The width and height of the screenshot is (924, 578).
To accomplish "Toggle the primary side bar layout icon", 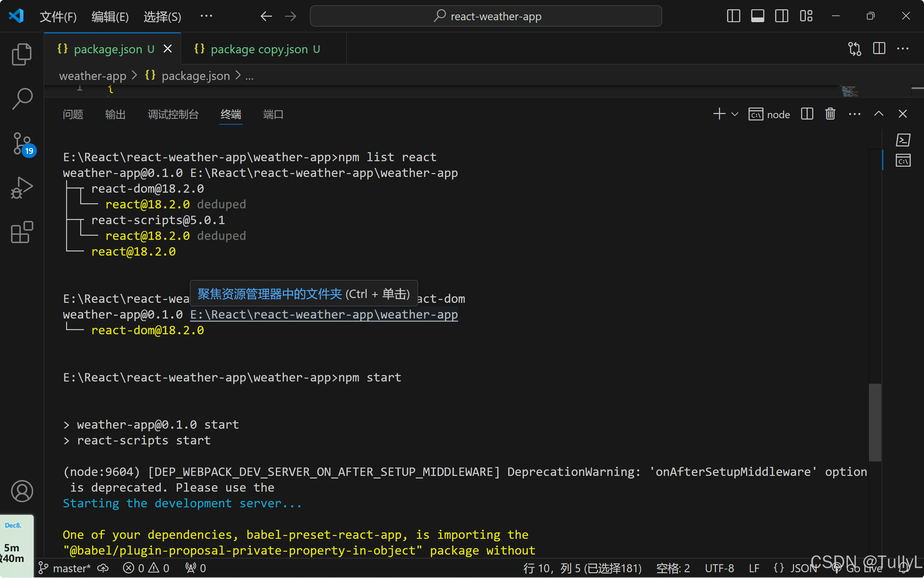I will tap(733, 16).
